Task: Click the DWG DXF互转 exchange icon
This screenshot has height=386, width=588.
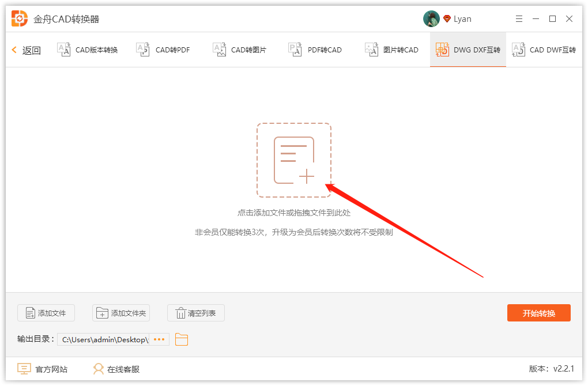Action: click(442, 50)
